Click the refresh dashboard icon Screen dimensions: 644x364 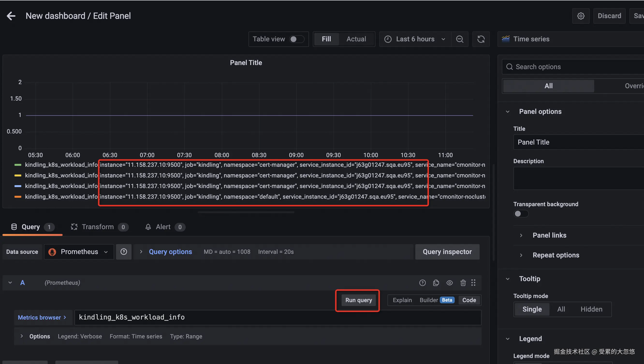[481, 39]
